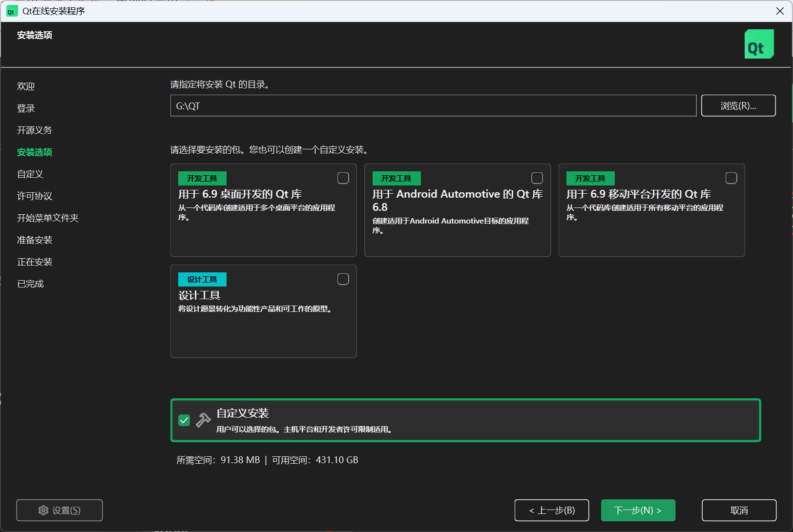The width and height of the screenshot is (793, 532).
Task: Click the 取消 cancel button
Action: (739, 510)
